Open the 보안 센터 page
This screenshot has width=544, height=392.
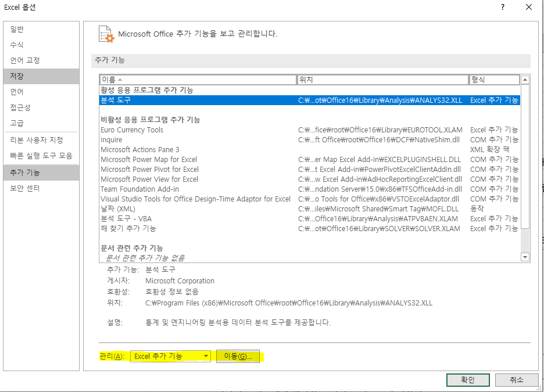pyautogui.click(x=41, y=188)
